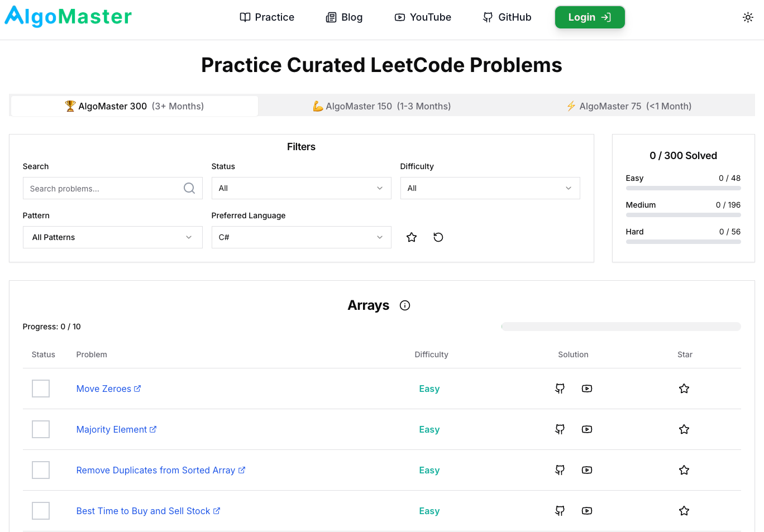Viewport: 764px width, 532px height.
Task: Star the Move Zeroes problem
Action: pyautogui.click(x=684, y=389)
